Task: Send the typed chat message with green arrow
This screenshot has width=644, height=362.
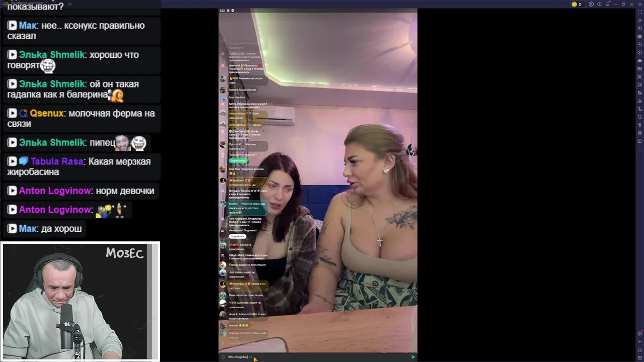Action: coord(413,357)
